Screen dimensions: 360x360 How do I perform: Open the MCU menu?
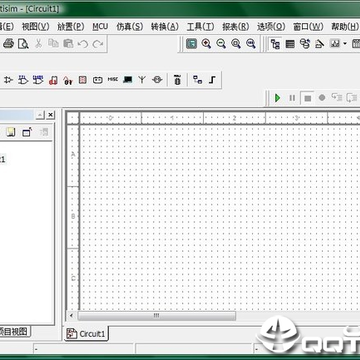(x=100, y=27)
